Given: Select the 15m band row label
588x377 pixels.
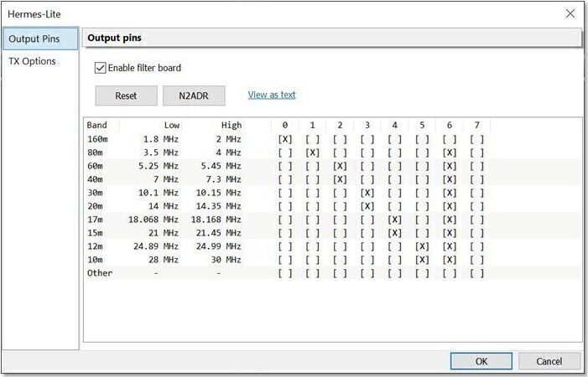Looking at the screenshot, I should coord(95,233).
